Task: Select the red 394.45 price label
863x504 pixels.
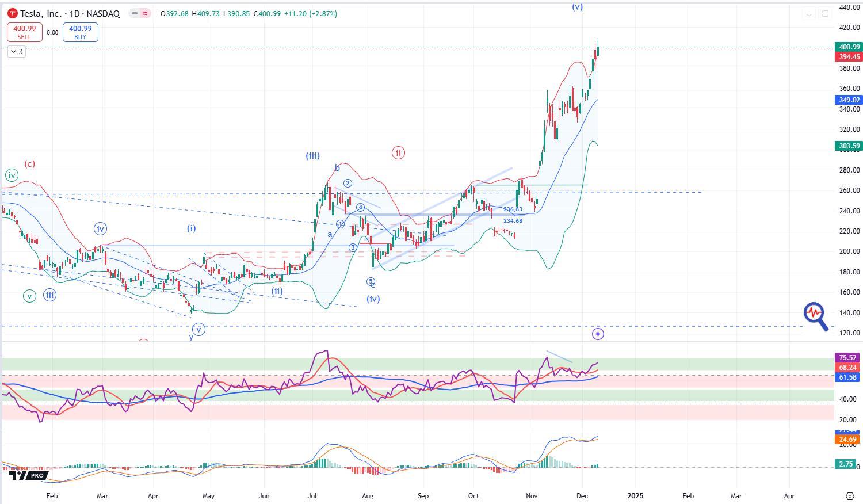Action: point(849,57)
